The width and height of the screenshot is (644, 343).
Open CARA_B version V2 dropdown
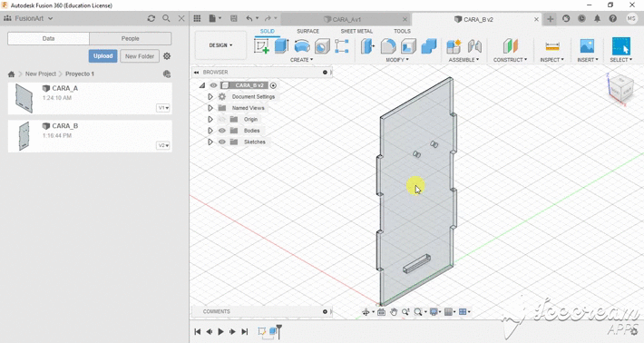[163, 146]
